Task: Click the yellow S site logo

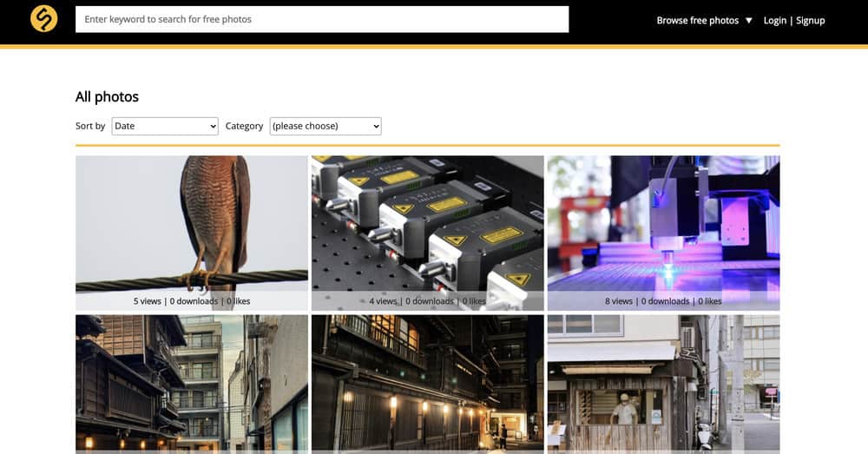Action: (43, 19)
